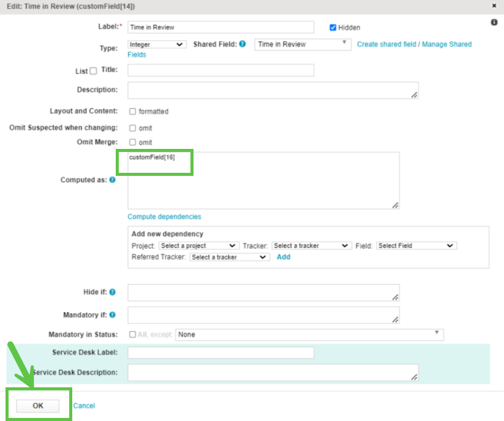Click the Mandatory if help icon
Image resolution: width=504 pixels, height=421 pixels.
coord(112,315)
